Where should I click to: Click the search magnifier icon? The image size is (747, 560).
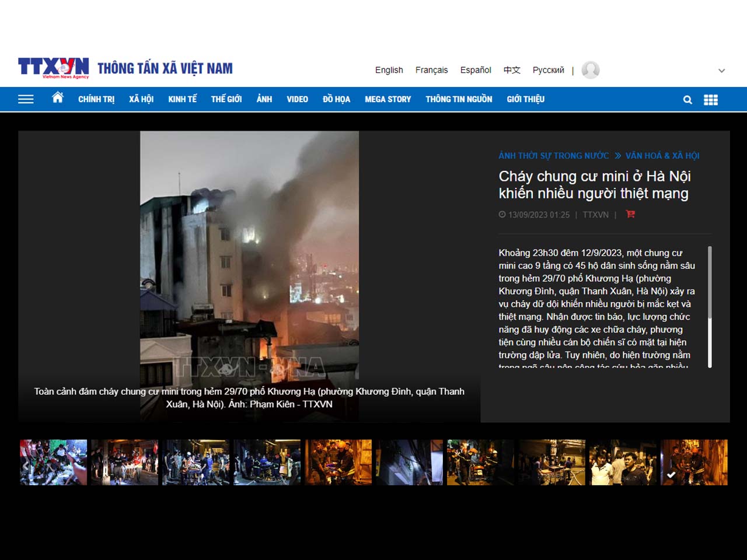[x=687, y=100]
